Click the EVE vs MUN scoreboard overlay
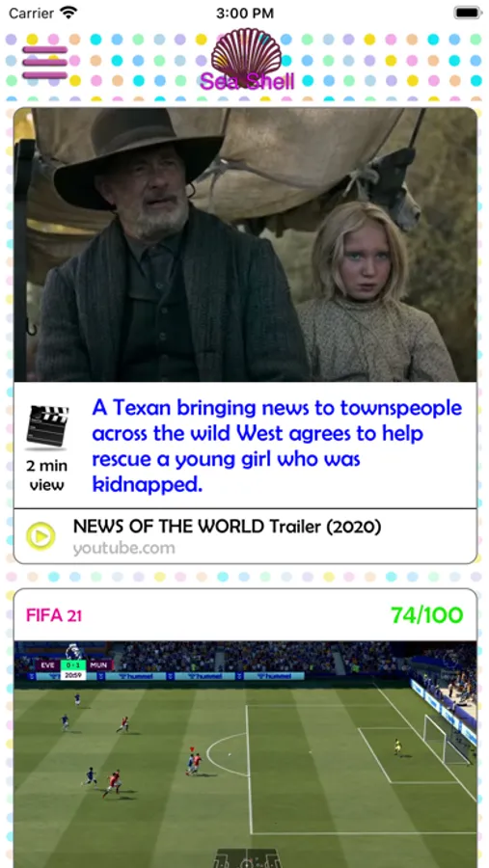Screen dimensions: 489x868 pos(73,667)
